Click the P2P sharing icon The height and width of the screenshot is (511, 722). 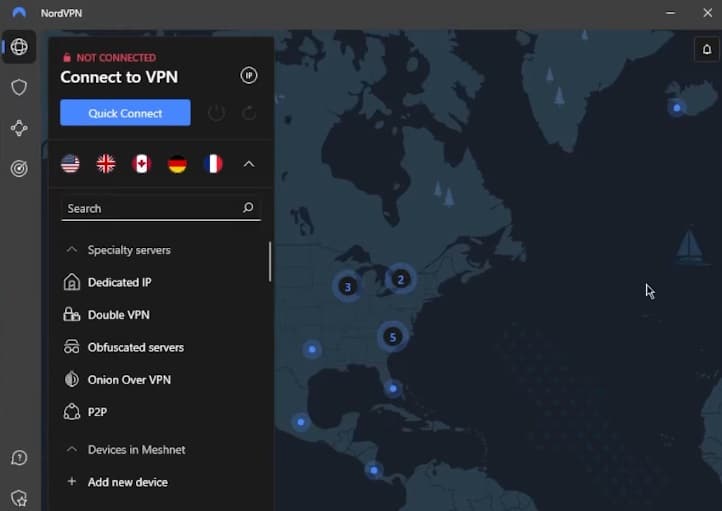pos(71,412)
